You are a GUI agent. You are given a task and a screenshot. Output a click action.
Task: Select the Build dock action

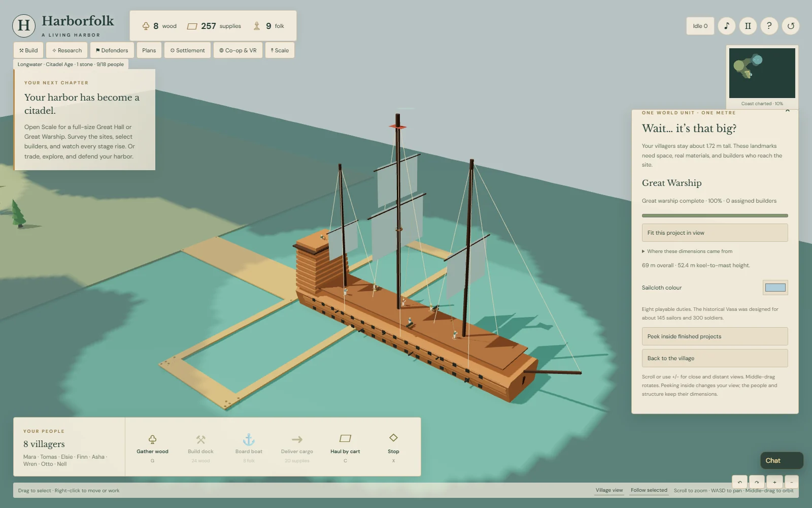pos(200,448)
